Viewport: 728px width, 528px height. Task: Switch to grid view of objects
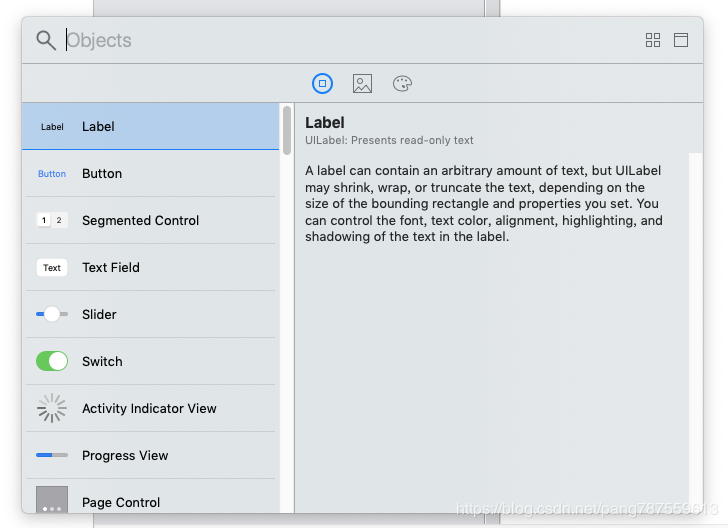652,40
